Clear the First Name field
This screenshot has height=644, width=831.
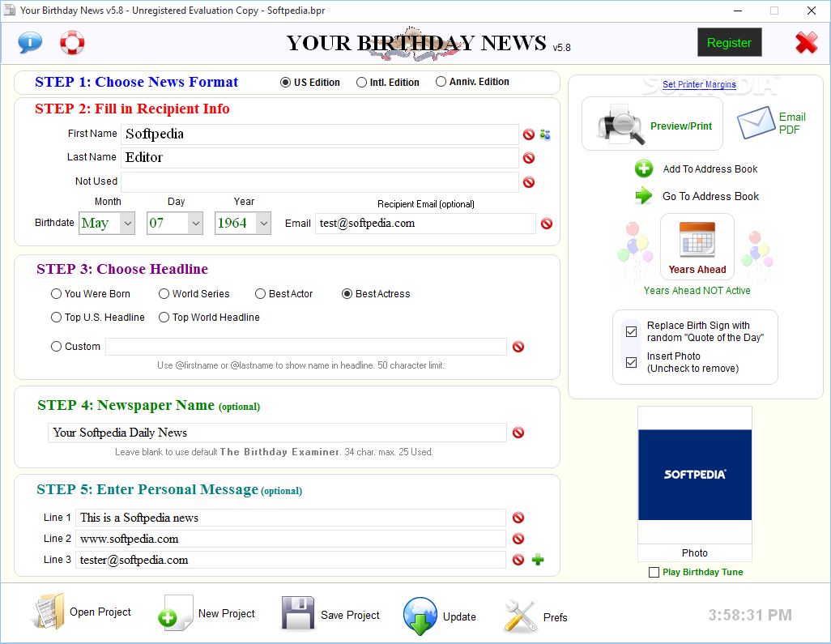pos(528,134)
